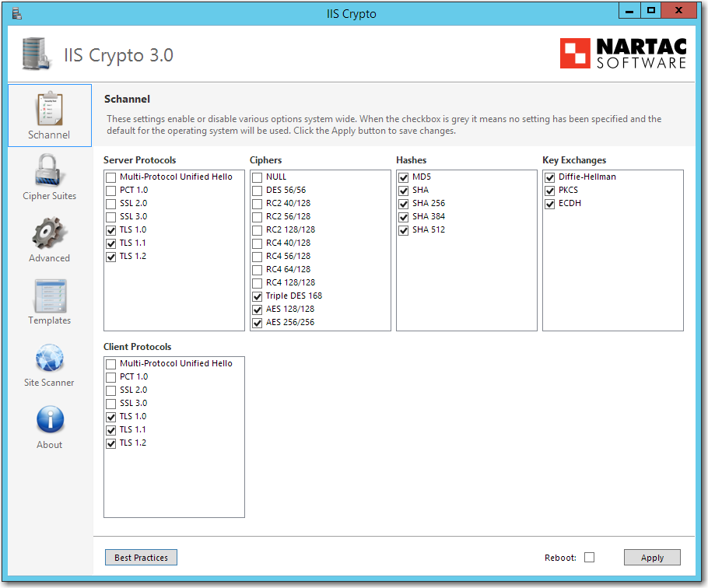Viewport: 708px width, 588px height.
Task: Click the Best Practices button
Action: point(141,558)
